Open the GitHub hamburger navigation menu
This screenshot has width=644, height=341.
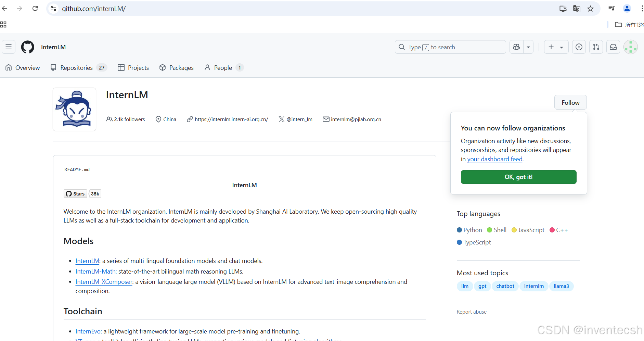(x=9, y=47)
